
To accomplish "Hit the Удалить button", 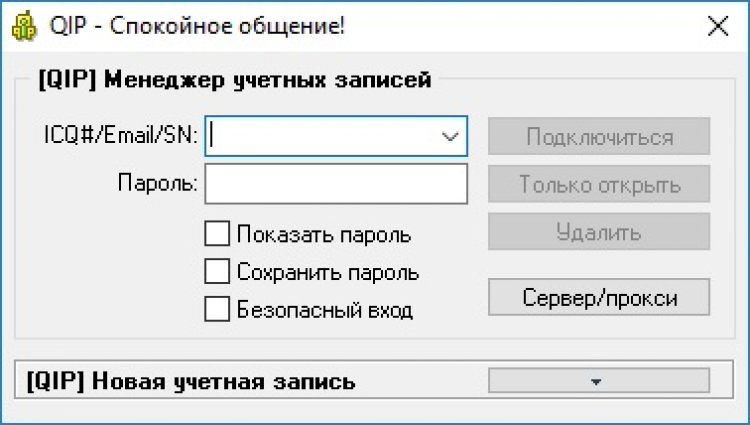I will tap(598, 233).
